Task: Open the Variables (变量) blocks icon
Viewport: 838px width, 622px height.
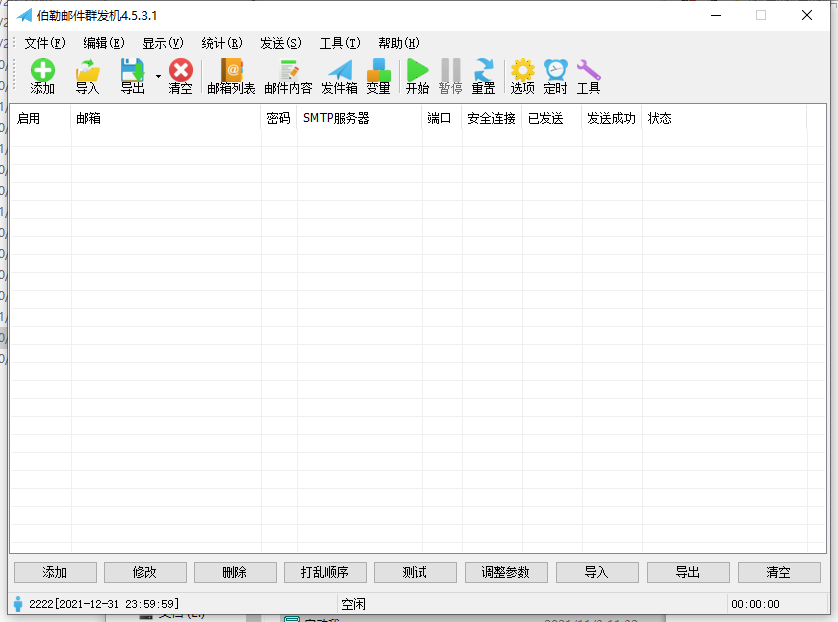Action: click(378, 76)
